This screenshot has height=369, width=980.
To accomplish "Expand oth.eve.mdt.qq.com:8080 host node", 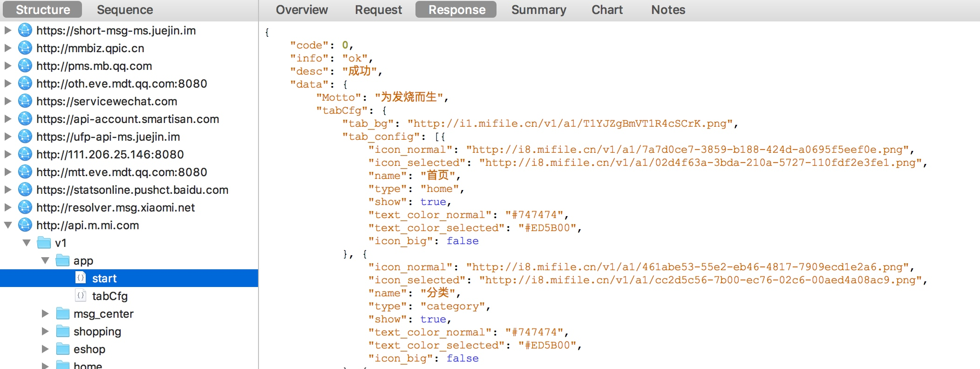I will tap(8, 83).
